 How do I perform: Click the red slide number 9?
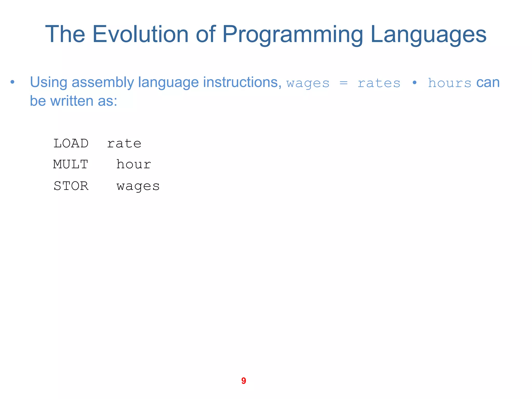[x=244, y=381]
